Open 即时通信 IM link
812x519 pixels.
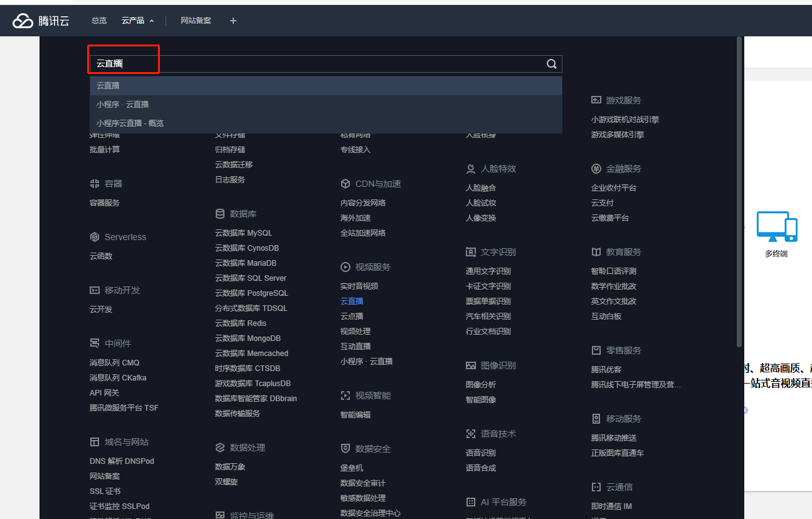coord(611,506)
